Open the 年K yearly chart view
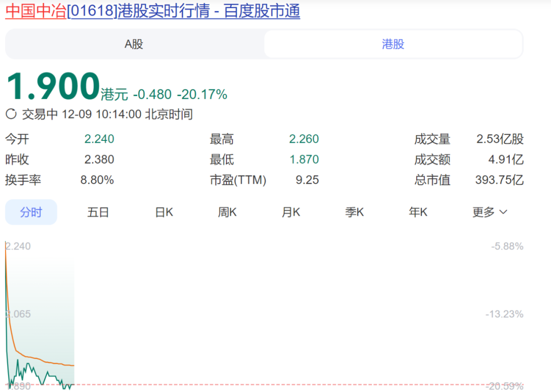This screenshot has height=392, width=551. (x=418, y=212)
